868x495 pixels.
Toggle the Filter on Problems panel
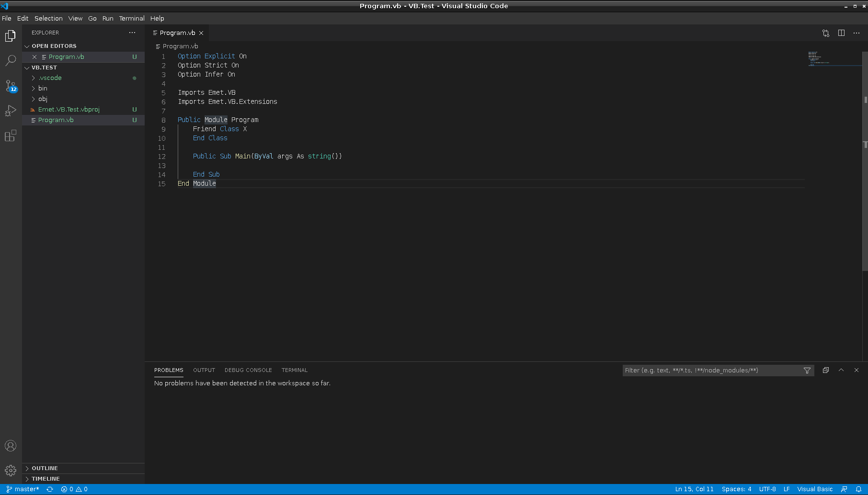807,370
